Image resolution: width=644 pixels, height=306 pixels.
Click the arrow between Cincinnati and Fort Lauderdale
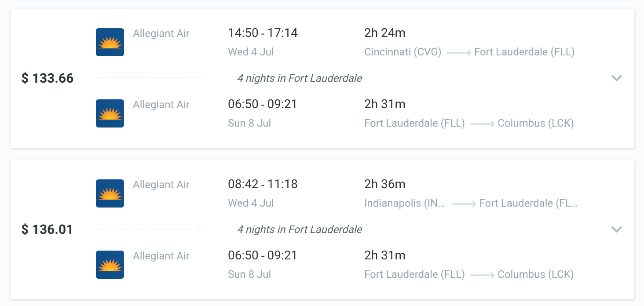click(459, 52)
